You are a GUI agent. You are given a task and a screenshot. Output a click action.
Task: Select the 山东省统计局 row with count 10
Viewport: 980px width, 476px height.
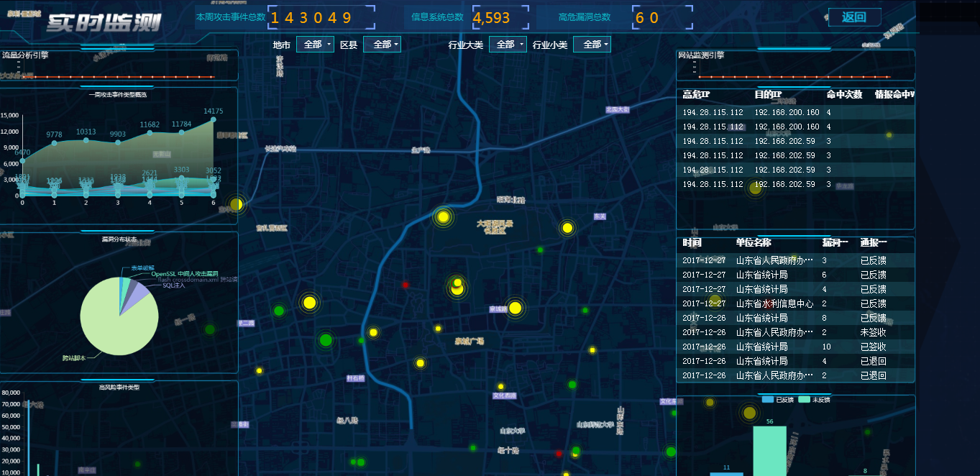[795, 347]
